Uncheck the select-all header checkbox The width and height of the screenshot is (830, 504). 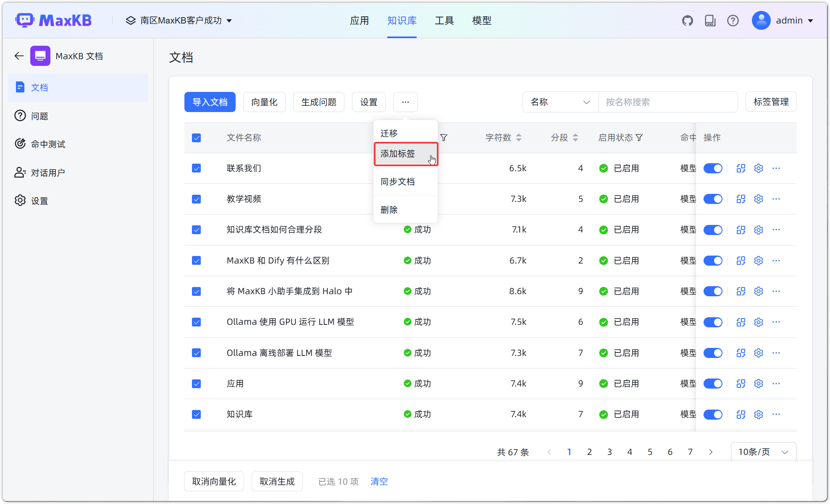[x=196, y=138]
